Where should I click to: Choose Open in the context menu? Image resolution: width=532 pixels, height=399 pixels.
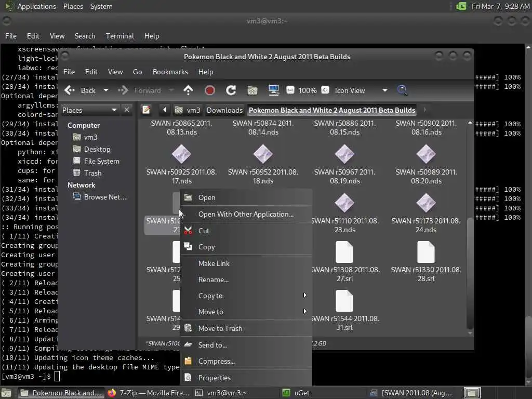[x=246, y=197]
